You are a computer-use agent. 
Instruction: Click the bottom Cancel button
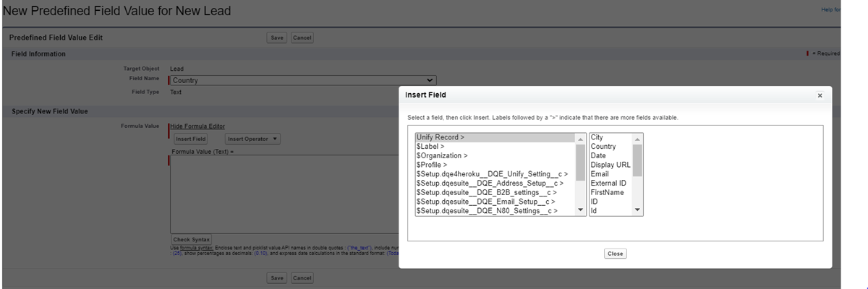302,277
